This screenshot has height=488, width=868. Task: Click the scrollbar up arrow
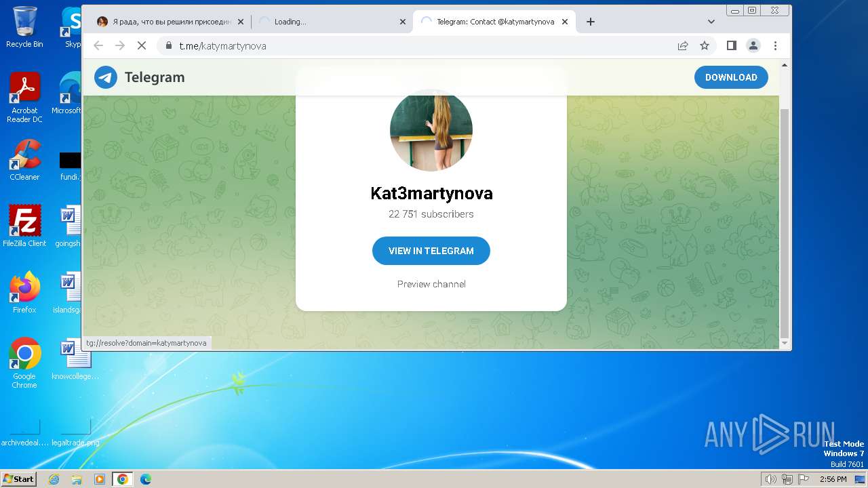(x=785, y=64)
